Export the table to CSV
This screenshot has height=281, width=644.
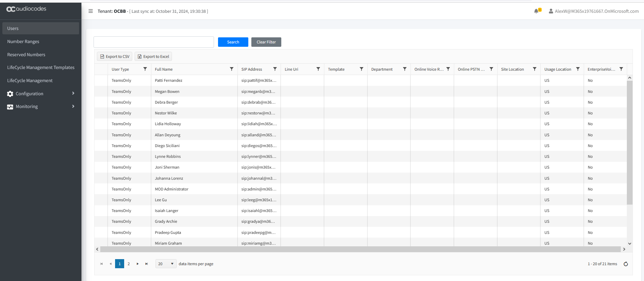point(115,57)
